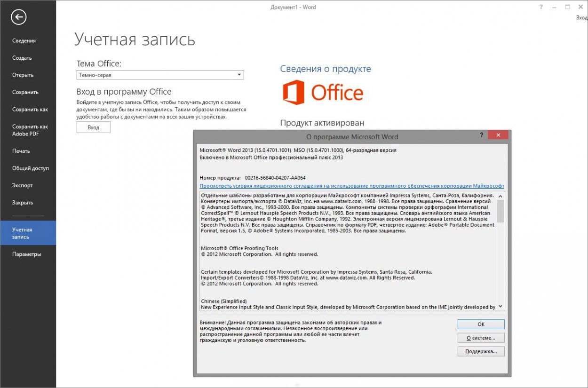Open the license agreement link
The width and height of the screenshot is (588, 388).
(351, 186)
